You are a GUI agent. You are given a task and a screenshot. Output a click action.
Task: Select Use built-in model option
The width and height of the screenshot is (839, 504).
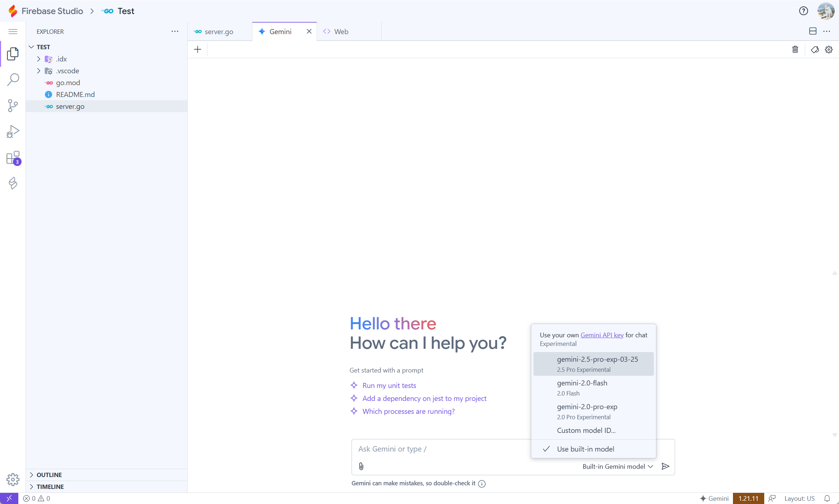[593, 449]
